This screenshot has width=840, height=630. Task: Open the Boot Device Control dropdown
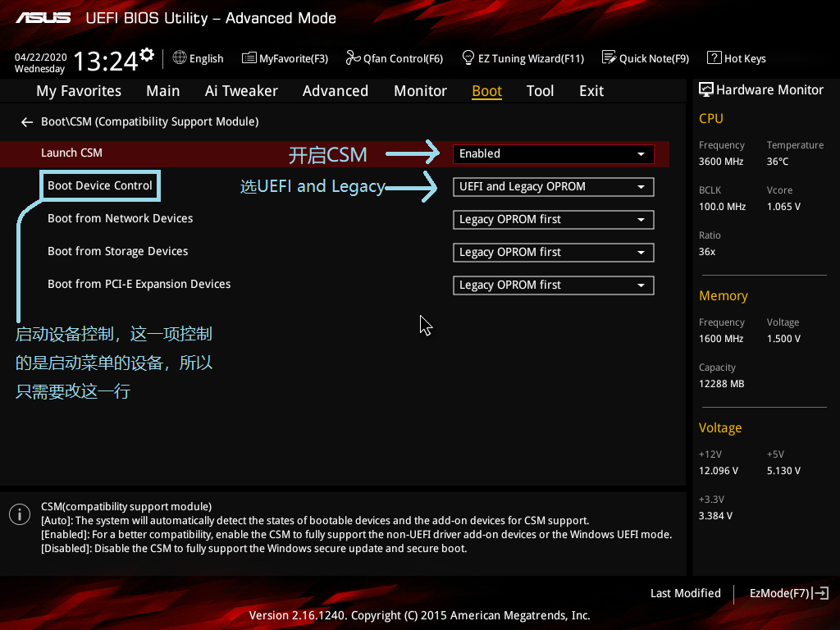[554, 187]
